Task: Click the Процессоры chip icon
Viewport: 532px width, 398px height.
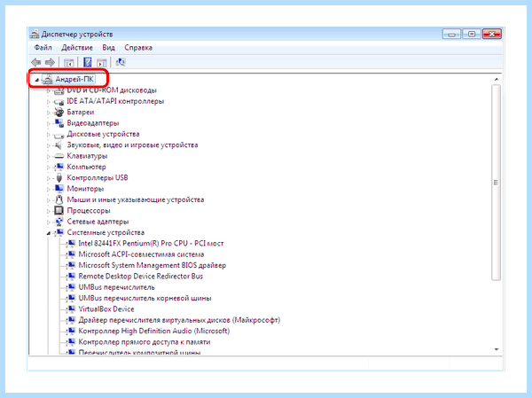Action: point(59,211)
